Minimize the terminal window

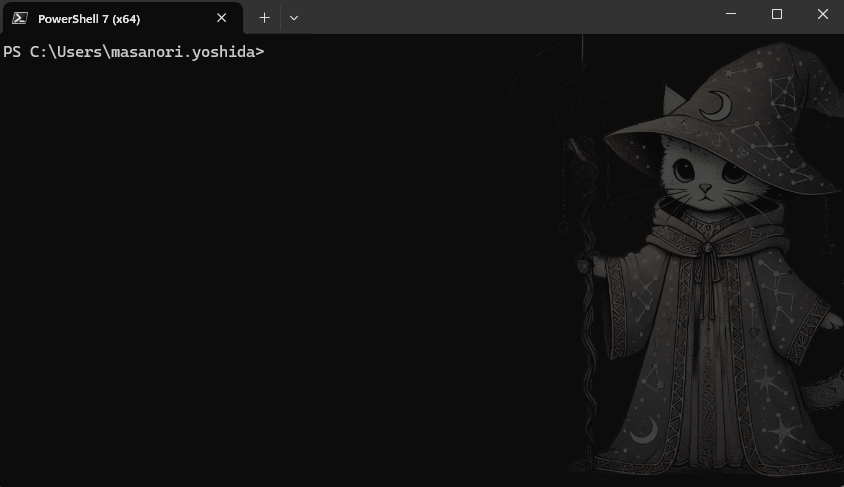(730, 14)
